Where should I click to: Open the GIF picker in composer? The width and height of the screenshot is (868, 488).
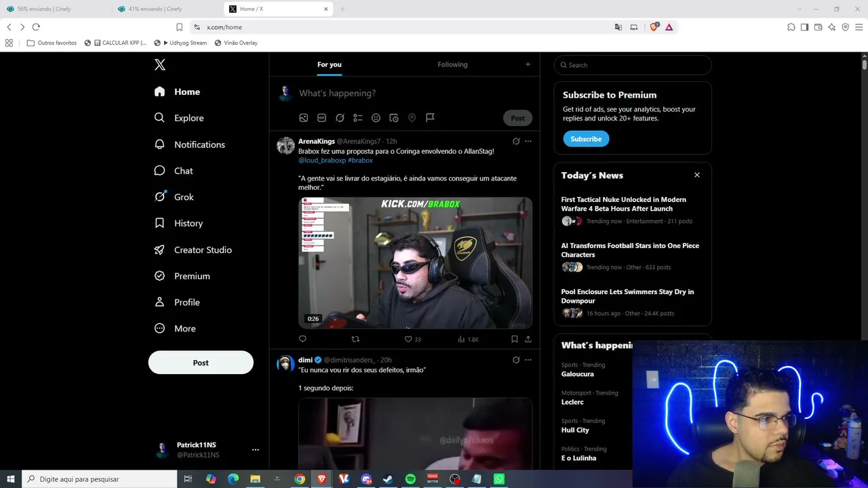321,118
